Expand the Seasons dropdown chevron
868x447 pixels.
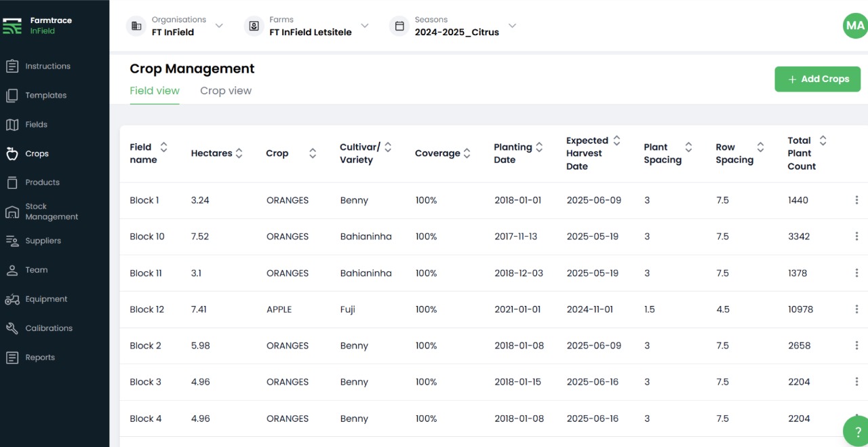[x=513, y=26]
